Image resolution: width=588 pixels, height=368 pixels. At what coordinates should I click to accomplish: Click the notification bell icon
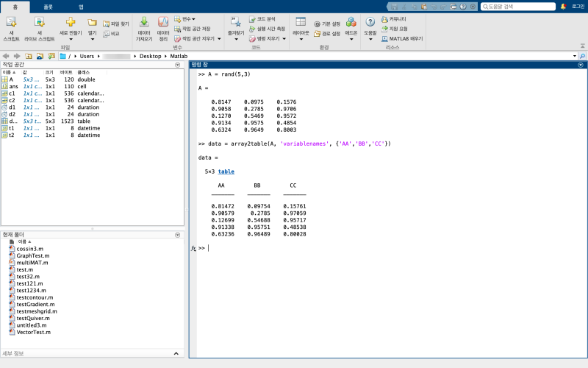pyautogui.click(x=563, y=7)
